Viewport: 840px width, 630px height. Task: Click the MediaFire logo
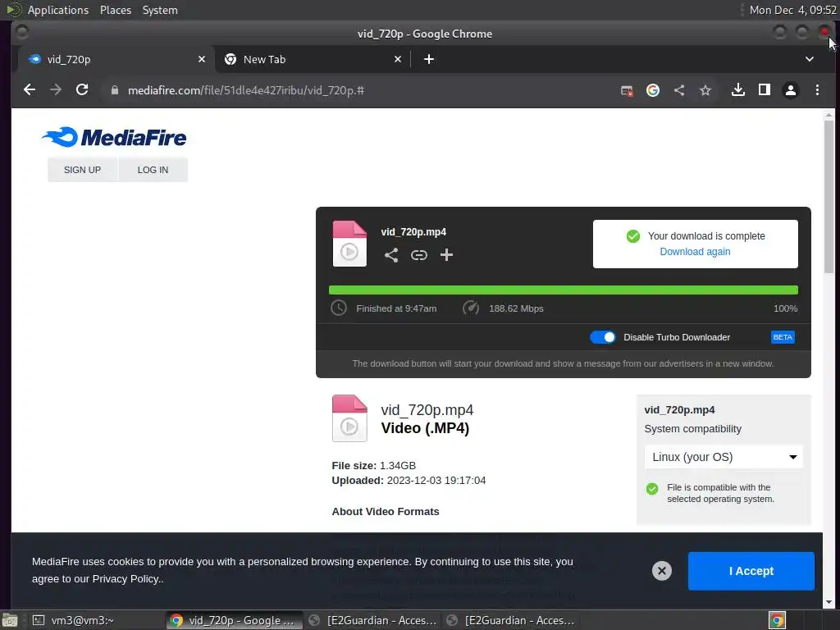pos(114,137)
